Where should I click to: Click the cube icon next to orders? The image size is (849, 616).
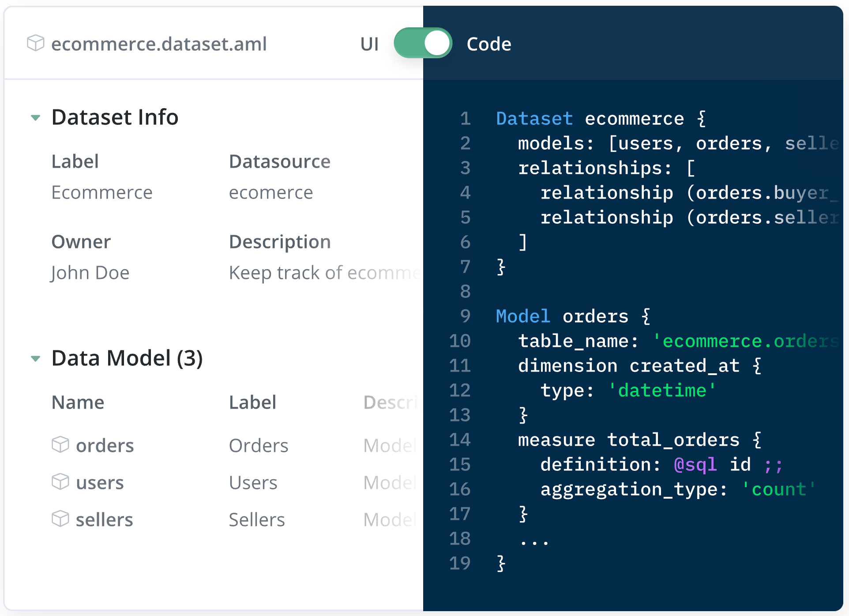[60, 445]
